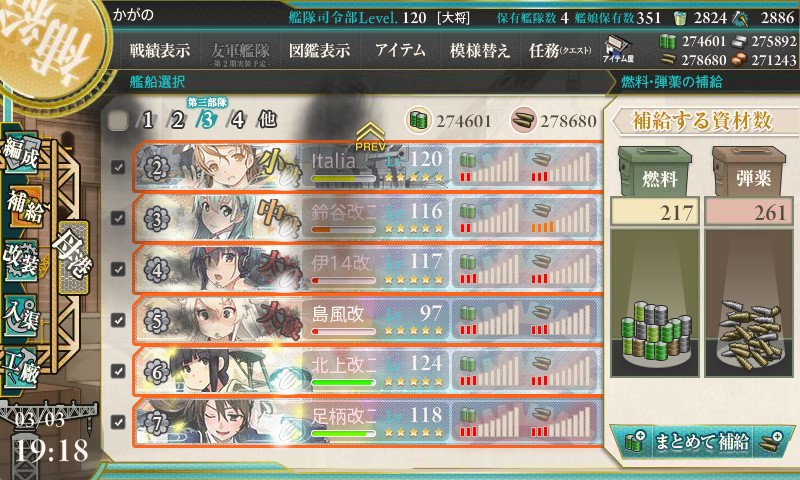Open the 入渠 repair dock icon

(x=21, y=315)
